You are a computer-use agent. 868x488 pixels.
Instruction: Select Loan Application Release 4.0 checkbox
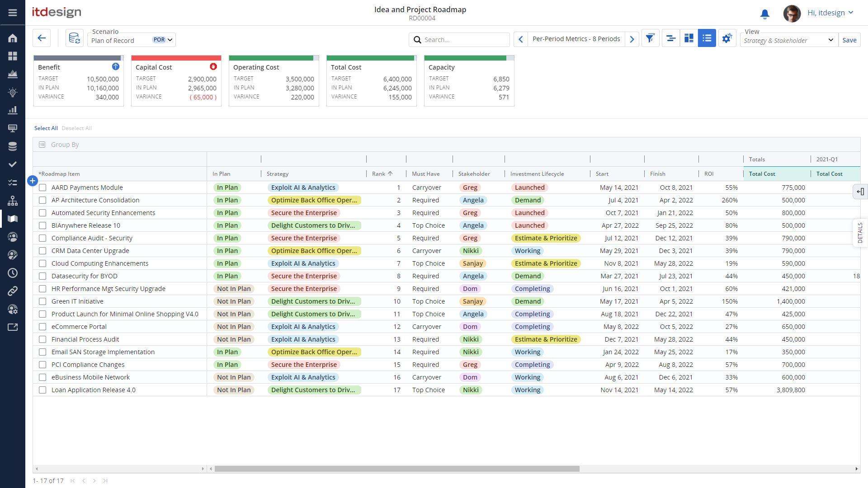[42, 390]
